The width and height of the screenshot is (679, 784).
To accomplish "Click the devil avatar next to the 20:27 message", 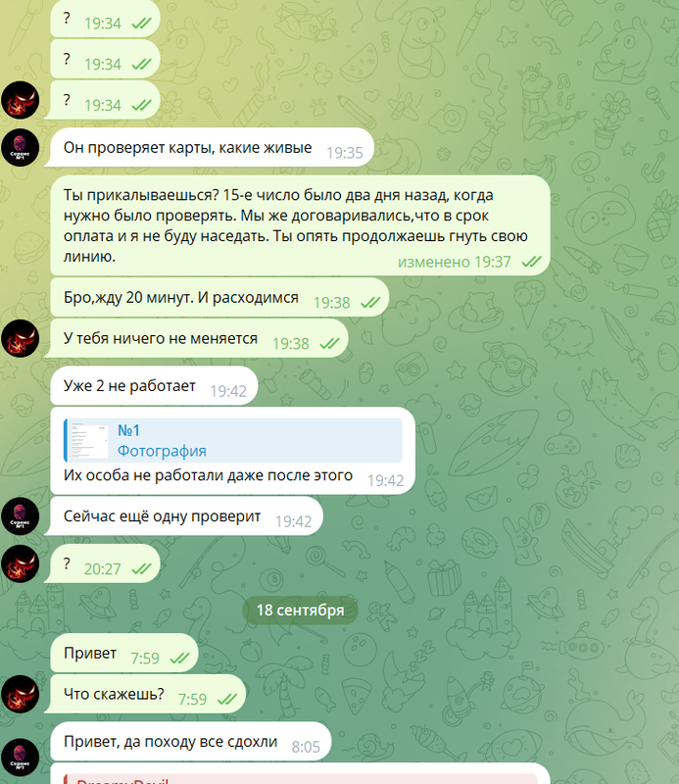I will 20,564.
